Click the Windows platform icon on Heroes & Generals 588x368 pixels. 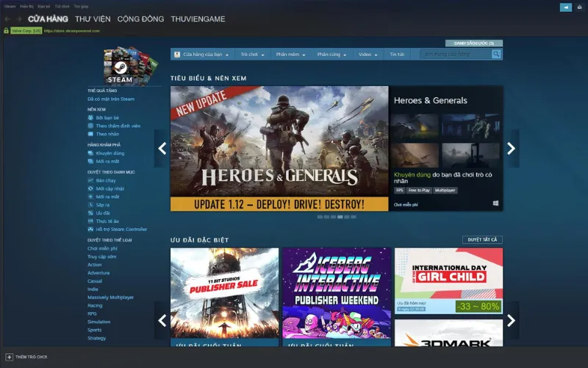click(495, 203)
